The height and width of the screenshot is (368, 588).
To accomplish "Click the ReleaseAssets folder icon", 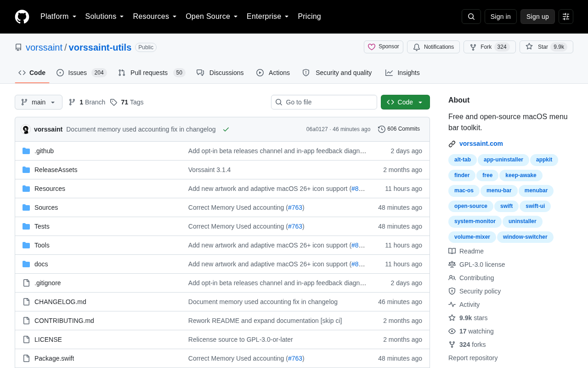I will pos(26,170).
